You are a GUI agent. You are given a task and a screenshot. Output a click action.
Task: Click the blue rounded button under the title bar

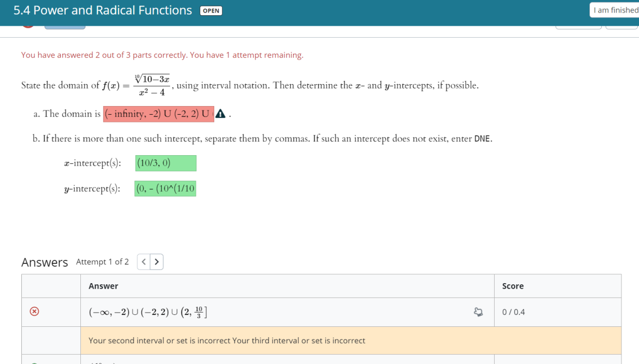click(x=65, y=25)
